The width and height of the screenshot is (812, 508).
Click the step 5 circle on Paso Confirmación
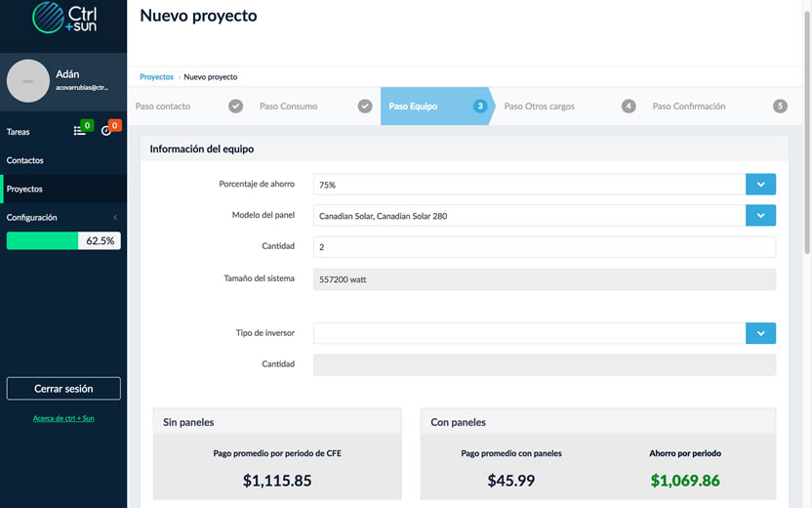[780, 106]
